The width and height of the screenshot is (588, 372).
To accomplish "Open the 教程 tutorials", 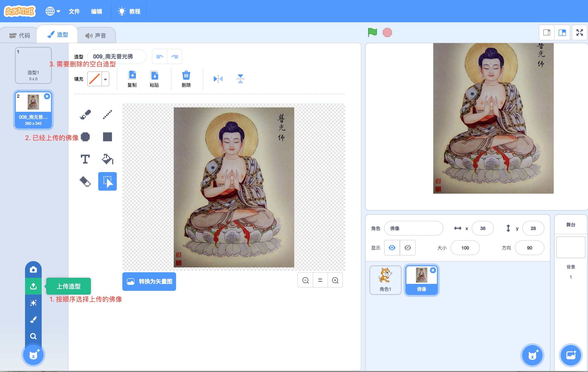I will point(129,12).
